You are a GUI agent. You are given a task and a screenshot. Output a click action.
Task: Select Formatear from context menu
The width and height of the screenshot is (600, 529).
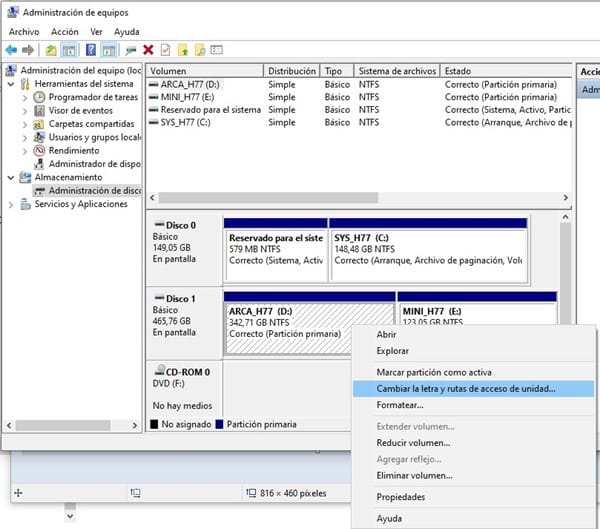click(400, 405)
